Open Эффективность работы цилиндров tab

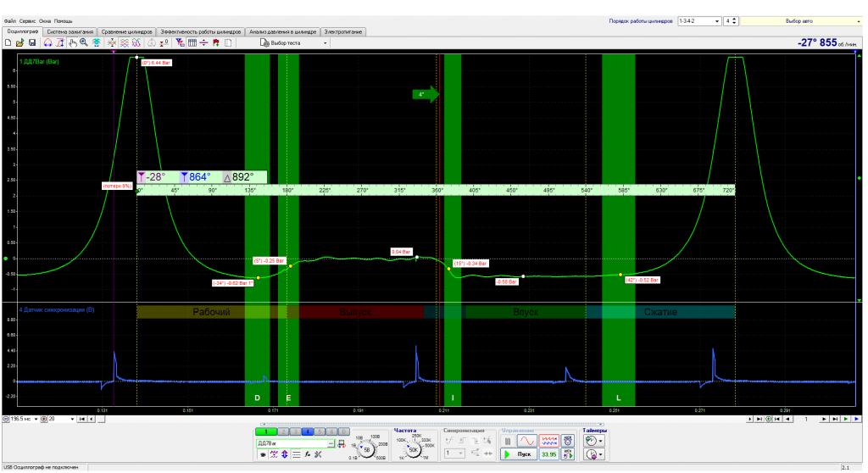(200, 31)
